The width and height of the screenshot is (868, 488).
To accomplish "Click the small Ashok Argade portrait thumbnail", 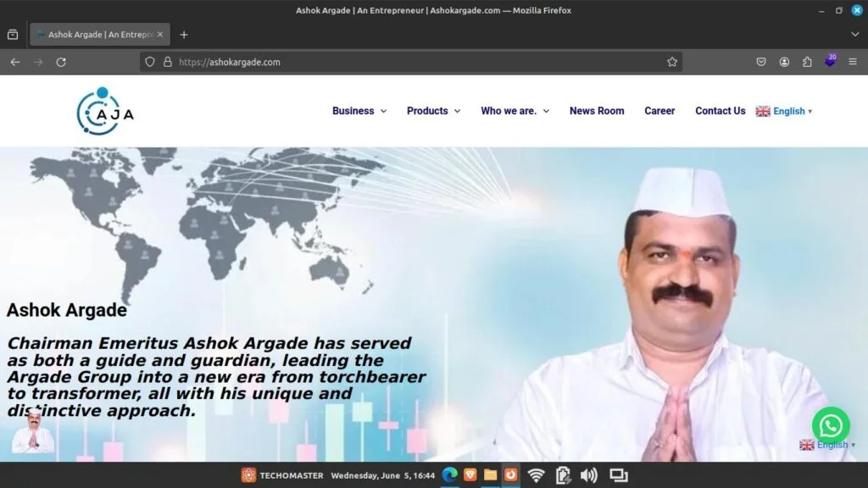I will pyautogui.click(x=33, y=431).
